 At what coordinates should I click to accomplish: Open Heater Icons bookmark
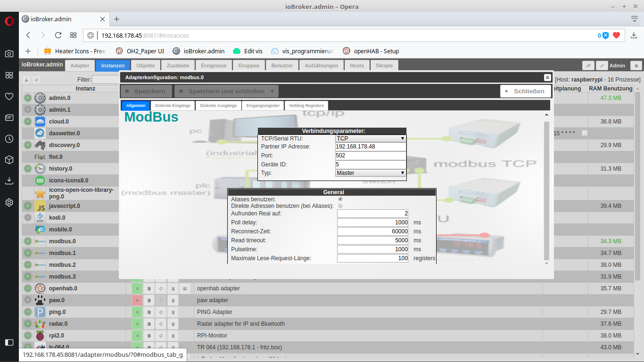pos(75,51)
